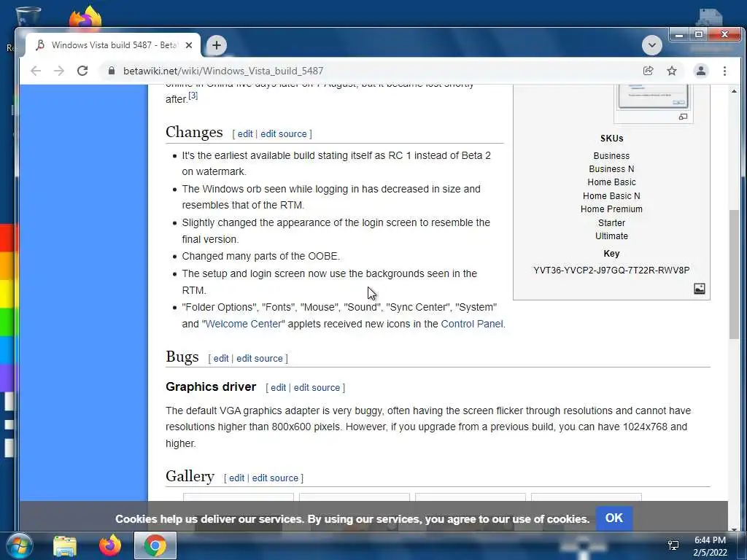The width and height of the screenshot is (747, 560).
Task: Share this page icon in address bar
Action: pyautogui.click(x=648, y=71)
